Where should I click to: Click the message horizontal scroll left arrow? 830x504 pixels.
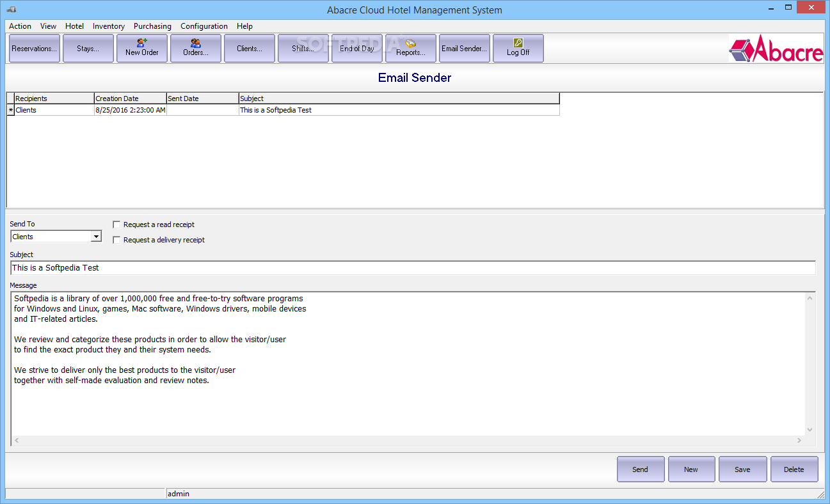pyautogui.click(x=17, y=441)
